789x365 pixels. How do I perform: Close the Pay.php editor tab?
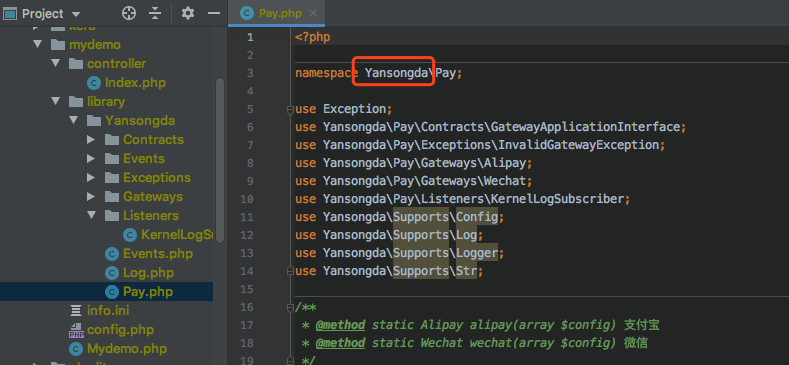tap(313, 13)
